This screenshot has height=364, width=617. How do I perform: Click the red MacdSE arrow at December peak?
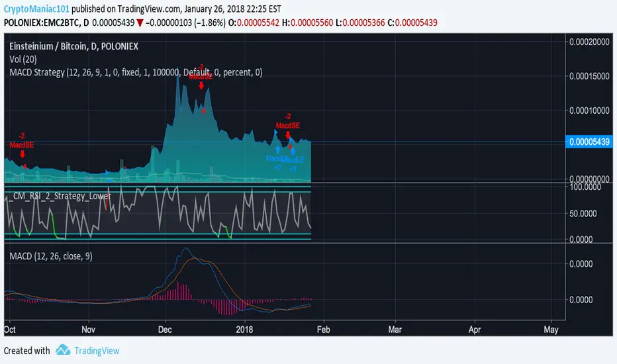pos(201,85)
